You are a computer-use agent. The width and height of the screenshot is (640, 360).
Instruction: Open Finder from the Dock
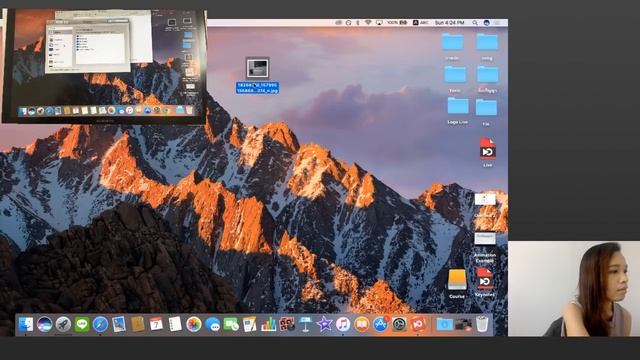[26, 324]
